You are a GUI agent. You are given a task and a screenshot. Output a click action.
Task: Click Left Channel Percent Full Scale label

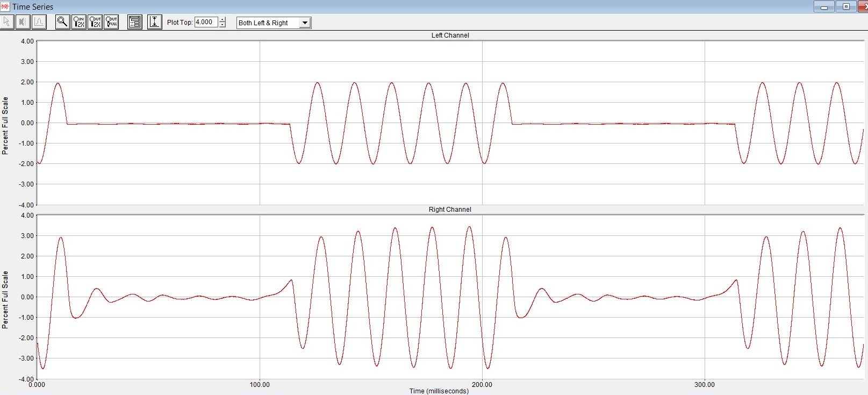[5, 126]
